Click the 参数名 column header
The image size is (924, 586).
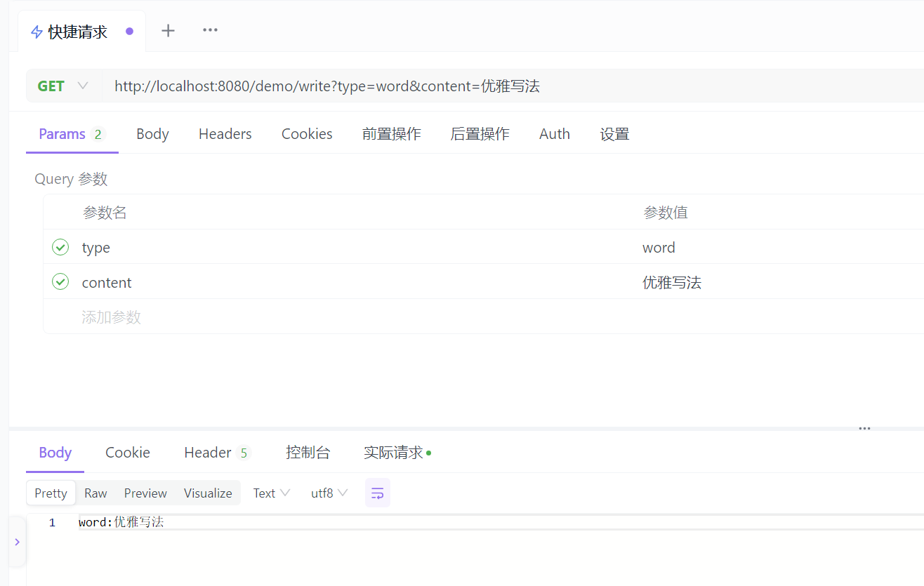click(105, 212)
